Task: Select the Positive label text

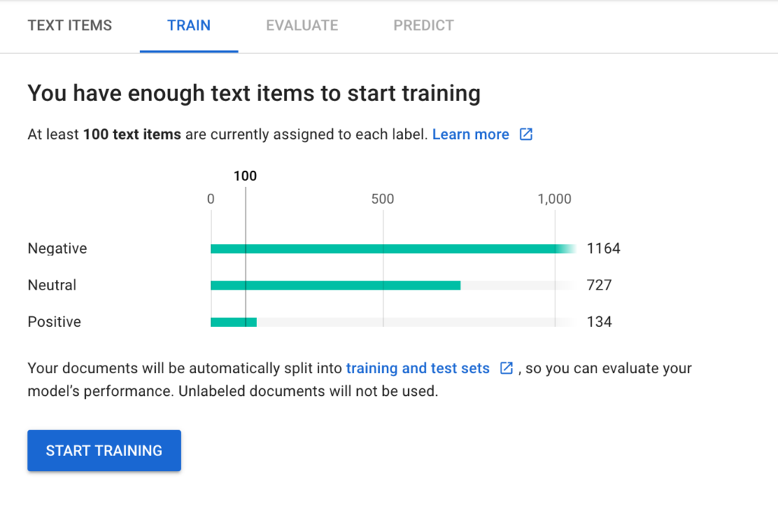Action: (54, 322)
